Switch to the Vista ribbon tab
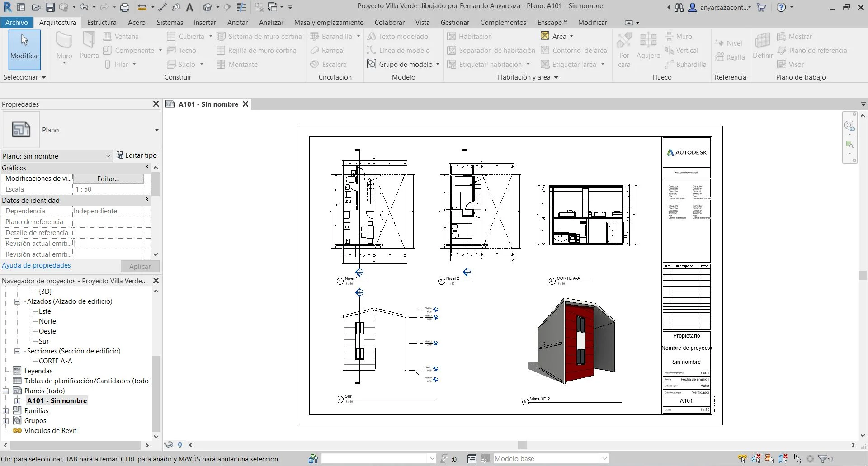 (x=422, y=22)
